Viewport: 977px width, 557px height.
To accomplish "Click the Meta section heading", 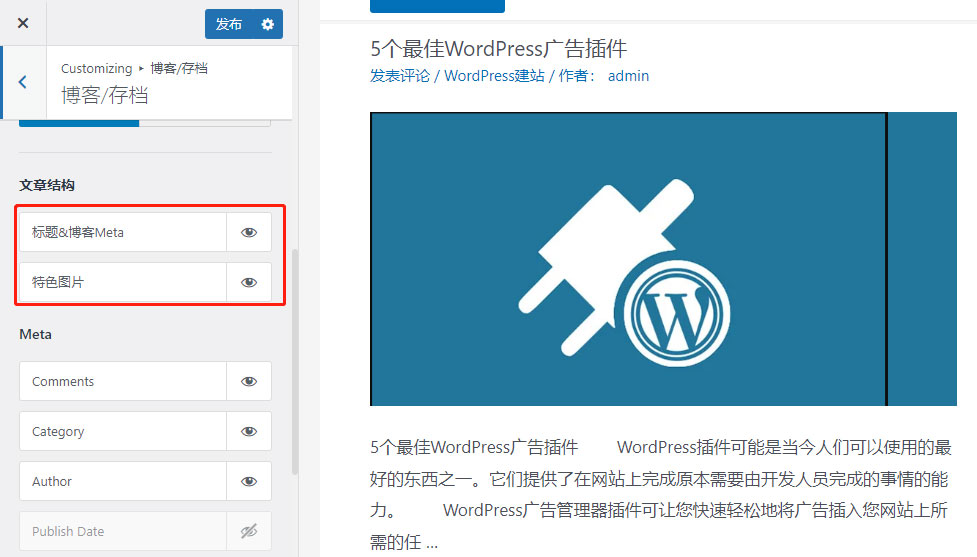I will click(36, 335).
